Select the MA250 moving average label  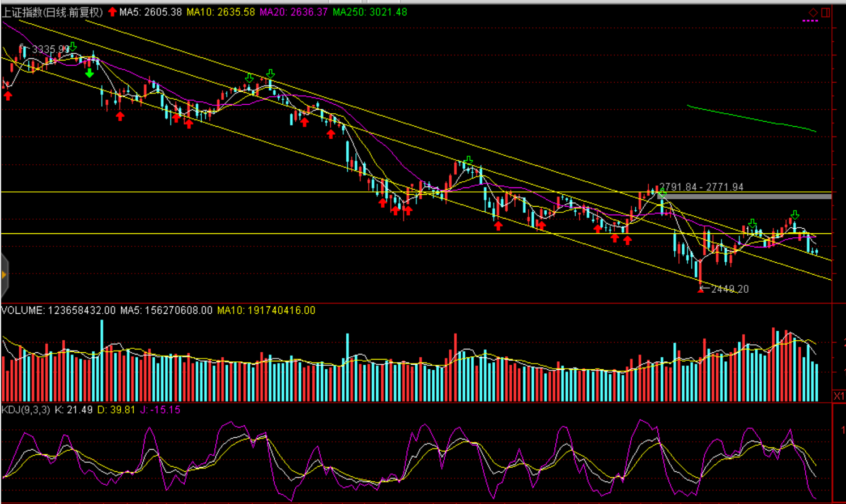click(369, 12)
